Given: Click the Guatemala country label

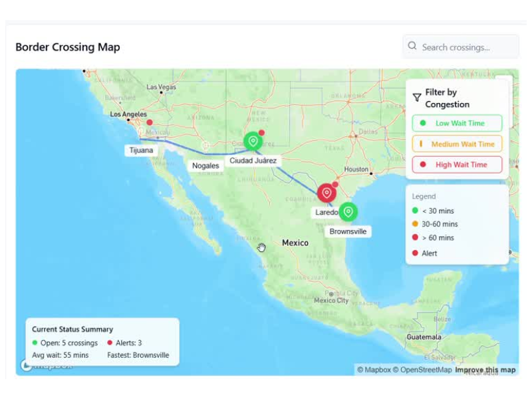Looking at the screenshot, I should (x=424, y=337).
